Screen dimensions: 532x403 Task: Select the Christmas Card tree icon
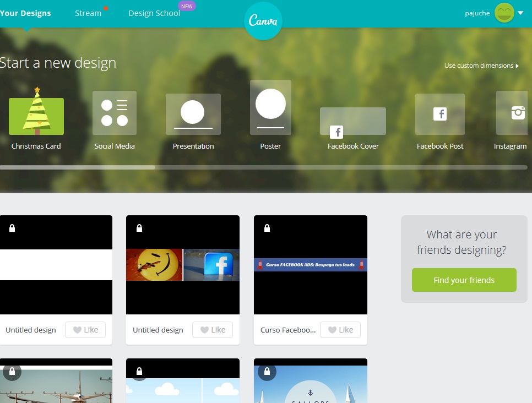click(x=36, y=111)
